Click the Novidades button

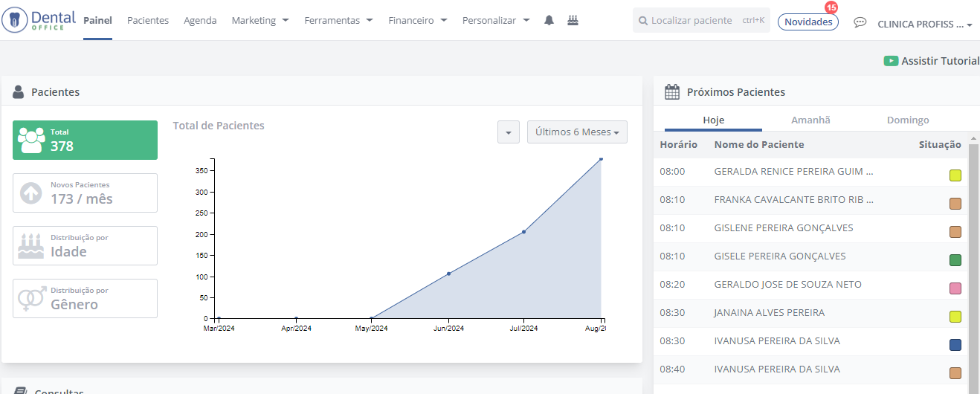point(807,22)
